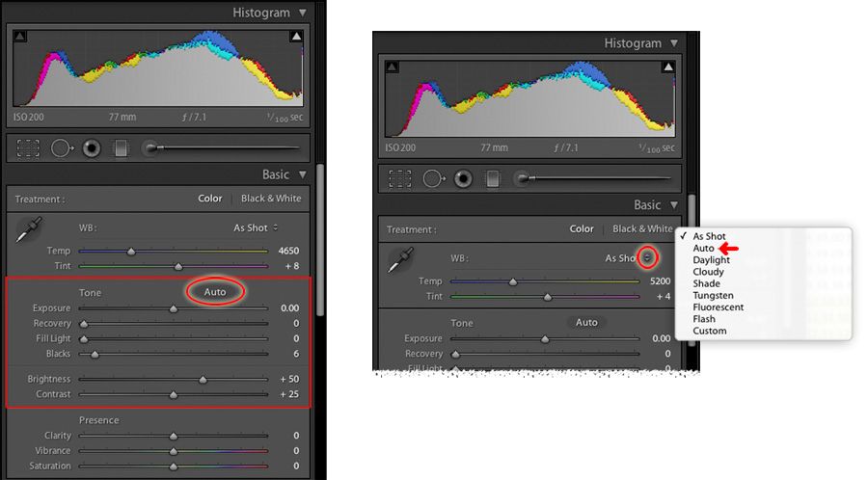The width and height of the screenshot is (868, 480).
Task: Choose Cloudy white balance preset
Action: pyautogui.click(x=708, y=272)
